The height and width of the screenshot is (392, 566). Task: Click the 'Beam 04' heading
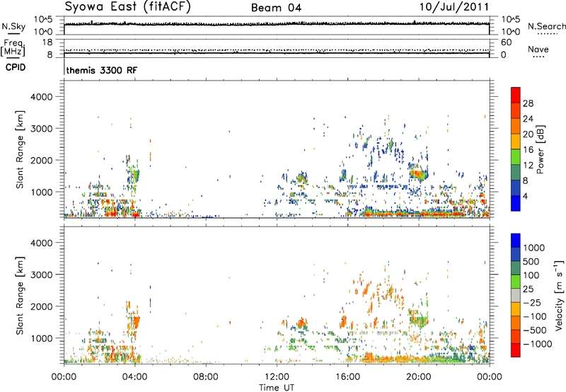[276, 8]
